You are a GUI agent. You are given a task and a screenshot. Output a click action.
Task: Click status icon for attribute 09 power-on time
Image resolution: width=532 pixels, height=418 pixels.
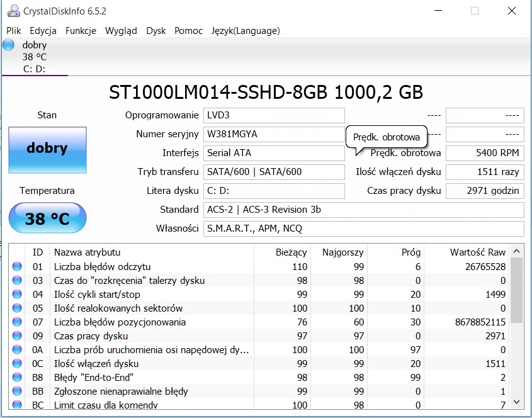[x=17, y=336]
